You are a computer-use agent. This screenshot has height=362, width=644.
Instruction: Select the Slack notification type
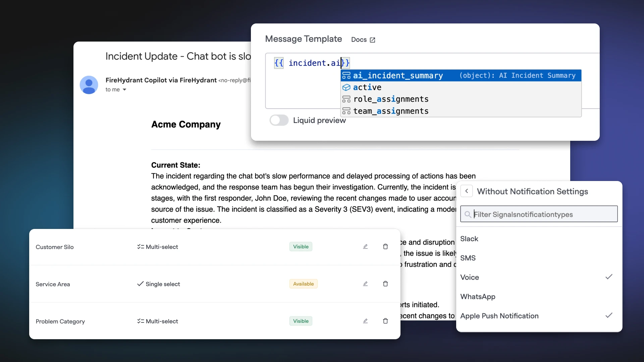tap(469, 239)
